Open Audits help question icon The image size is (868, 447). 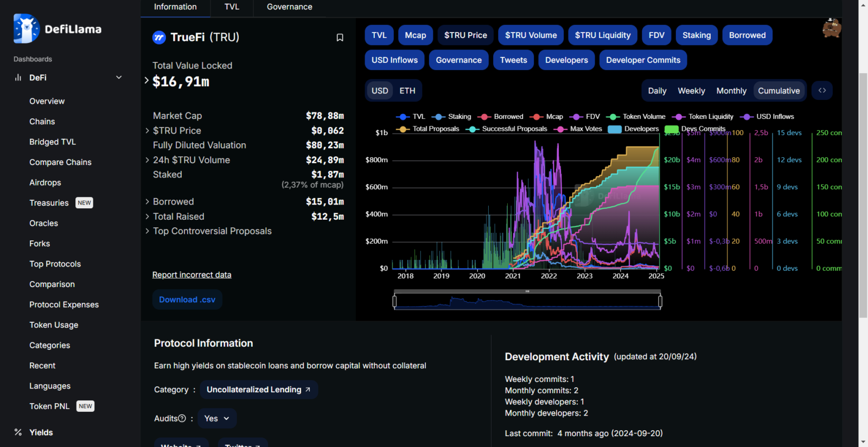tap(182, 418)
